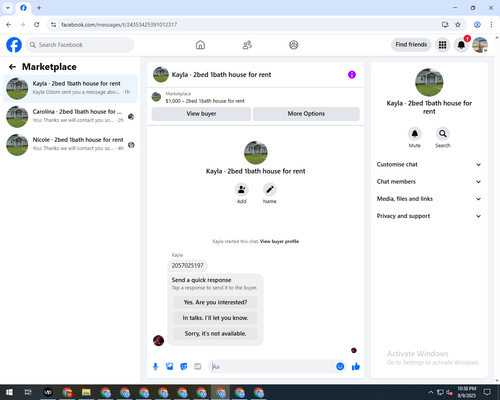Open the nine-dot Menu grid icon
The height and width of the screenshot is (400, 500).
tap(442, 45)
